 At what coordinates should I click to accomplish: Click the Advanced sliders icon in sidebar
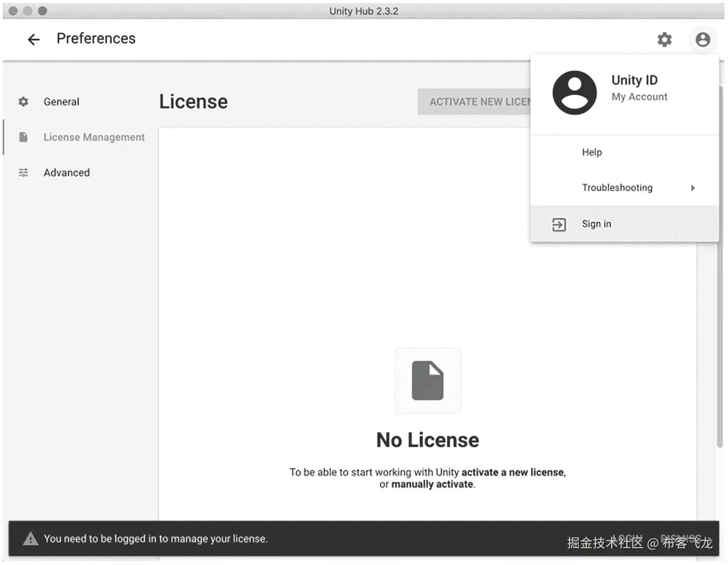(x=24, y=173)
